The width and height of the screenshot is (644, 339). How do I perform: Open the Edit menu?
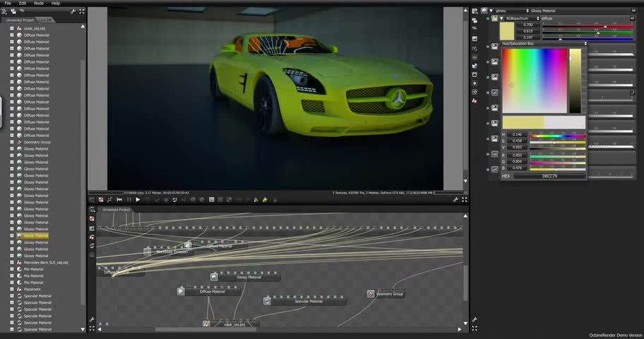(23, 3)
